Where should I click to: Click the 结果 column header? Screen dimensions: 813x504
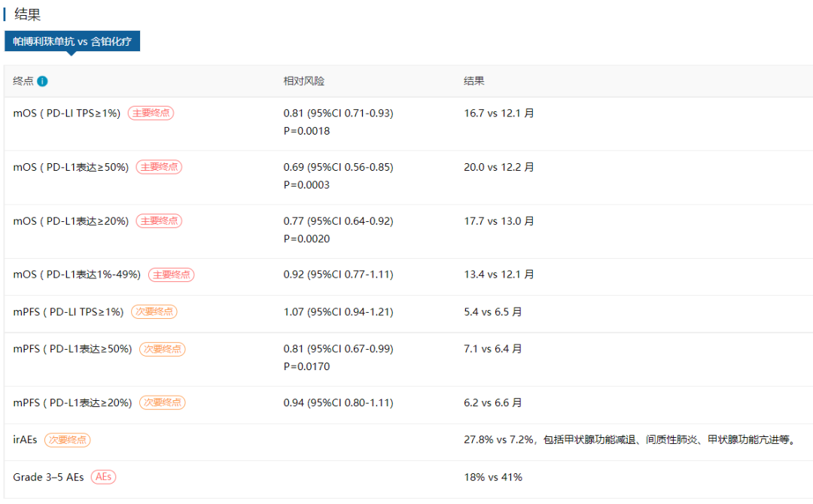tap(474, 81)
